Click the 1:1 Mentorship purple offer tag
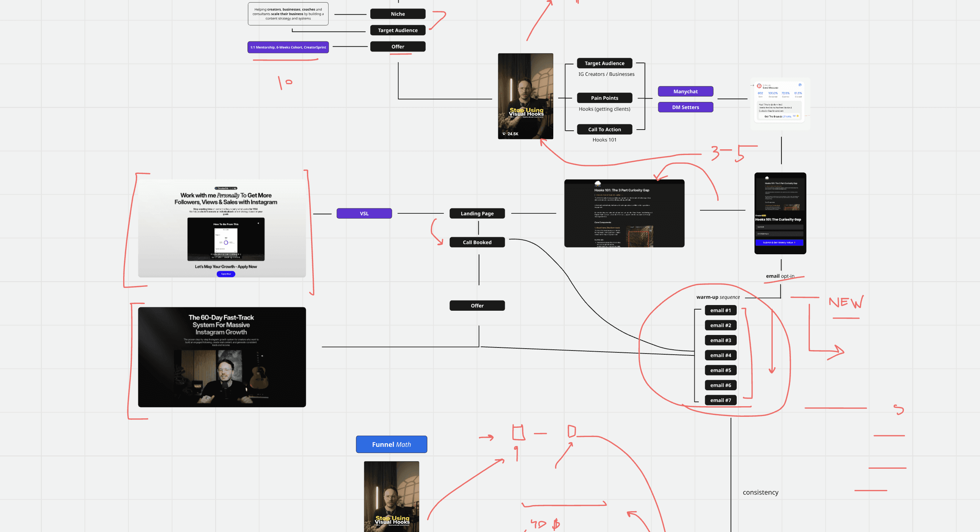Viewport: 980px width, 532px height. click(x=288, y=47)
